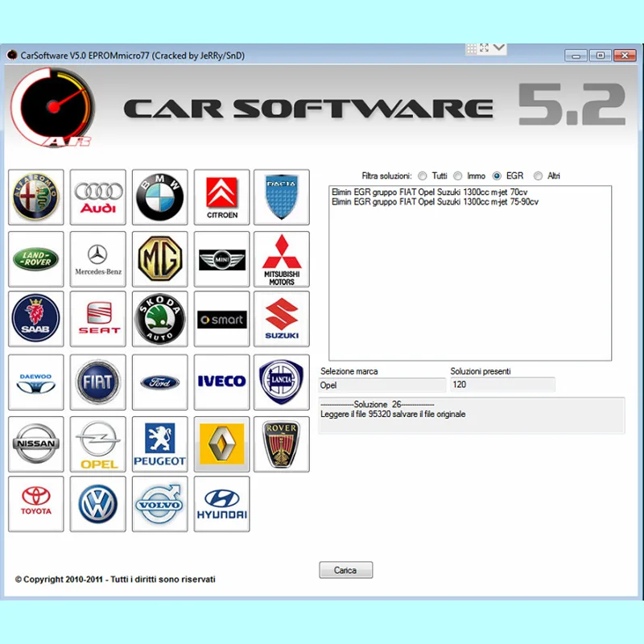Screen dimensions: 644x644
Task: Click the Soluzioni presenti field showing 120
Action: (502, 385)
